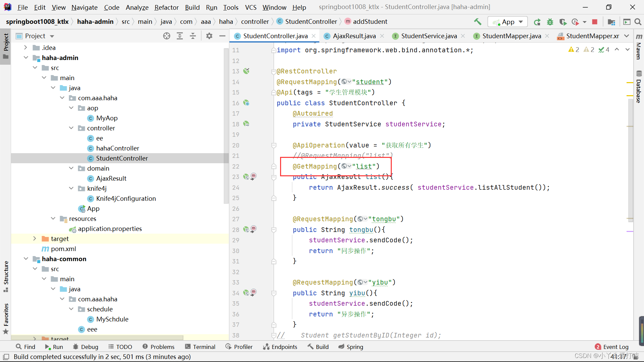Open Project panel settings gear
Viewport: 644px width, 362px height.
pyautogui.click(x=209, y=36)
